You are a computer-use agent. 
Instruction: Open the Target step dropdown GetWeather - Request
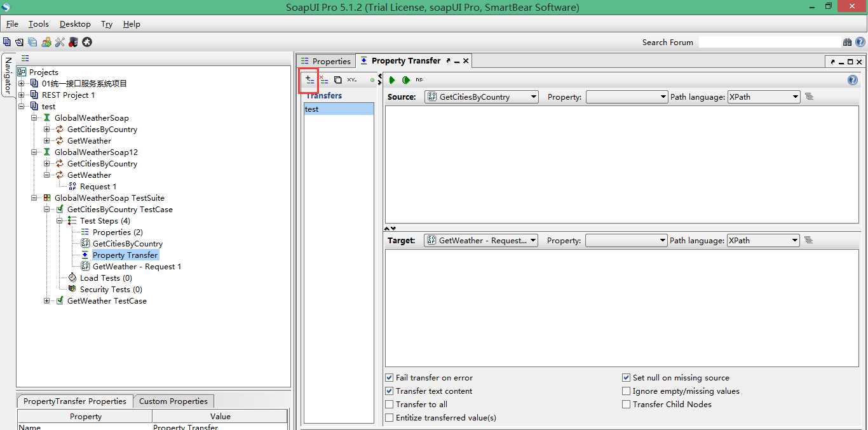point(481,240)
